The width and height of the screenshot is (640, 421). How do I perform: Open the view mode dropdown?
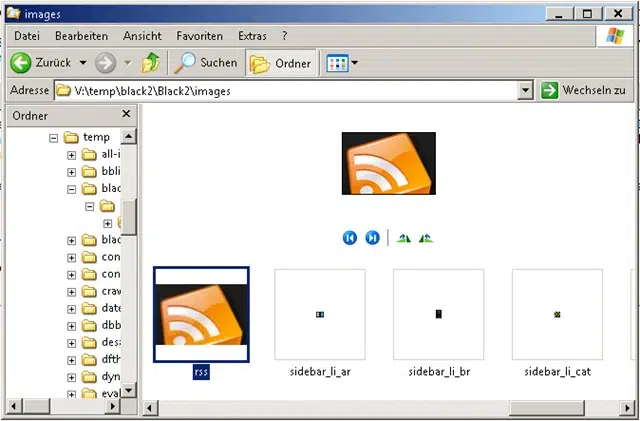pyautogui.click(x=343, y=63)
